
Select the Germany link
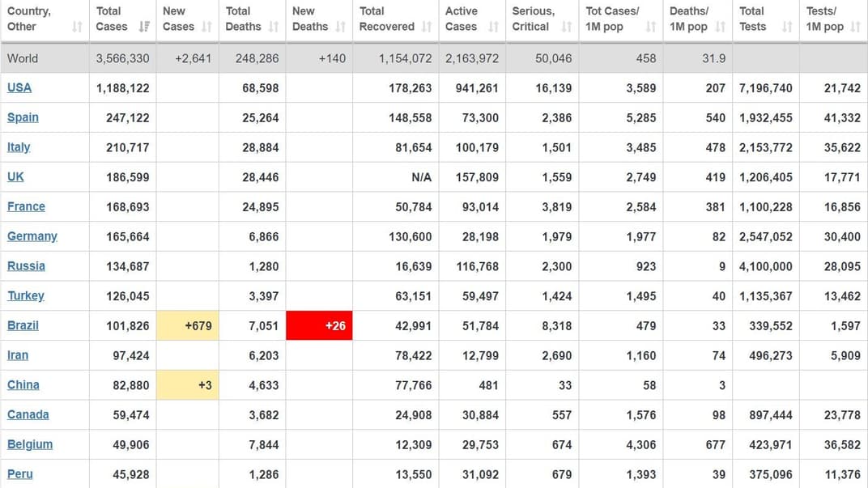pos(32,236)
